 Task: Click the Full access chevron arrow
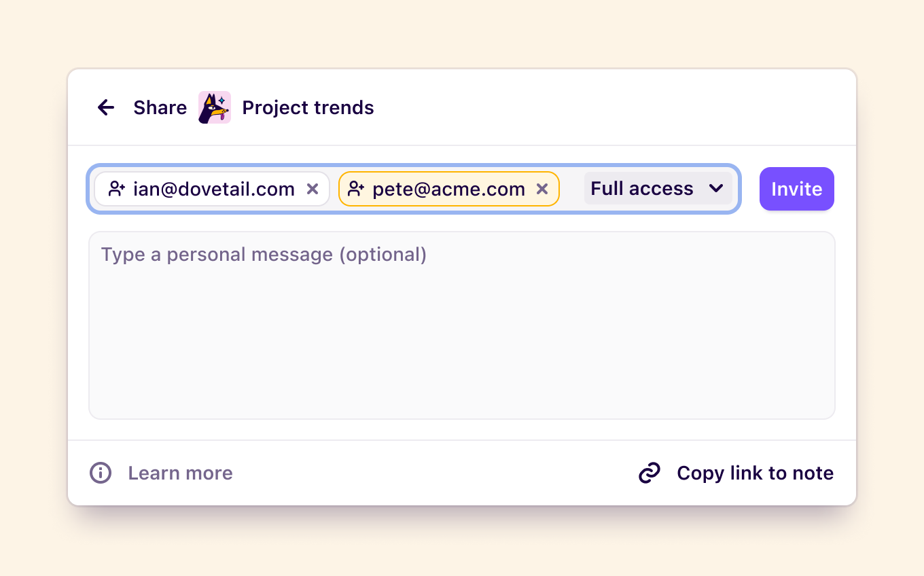[716, 188]
